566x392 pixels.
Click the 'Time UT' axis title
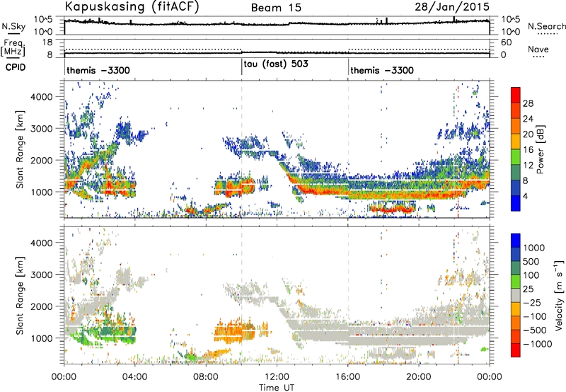(277, 388)
